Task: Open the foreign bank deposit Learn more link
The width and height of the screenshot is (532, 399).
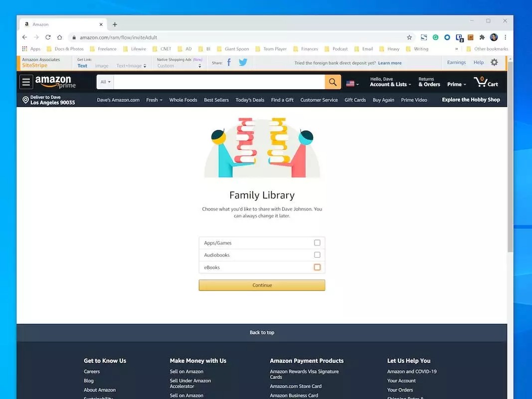Action: pos(389,62)
